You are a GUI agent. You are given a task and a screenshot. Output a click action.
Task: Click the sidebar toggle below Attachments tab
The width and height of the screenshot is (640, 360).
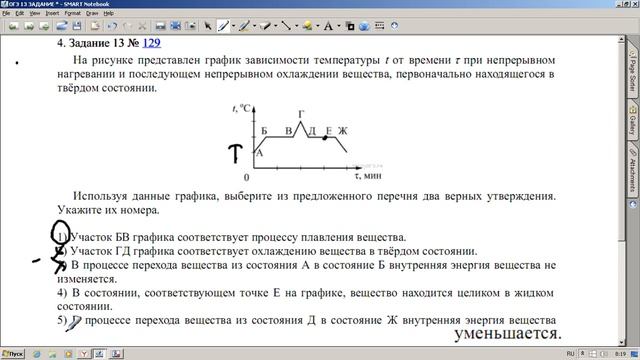[633, 204]
